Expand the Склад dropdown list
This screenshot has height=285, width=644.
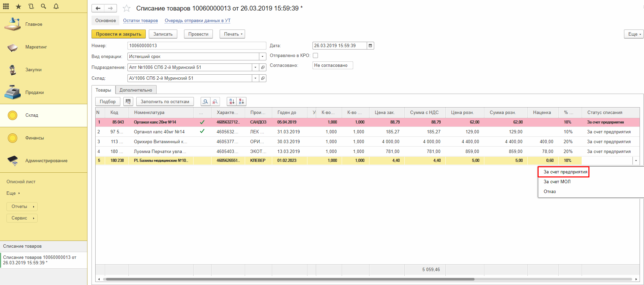(255, 78)
